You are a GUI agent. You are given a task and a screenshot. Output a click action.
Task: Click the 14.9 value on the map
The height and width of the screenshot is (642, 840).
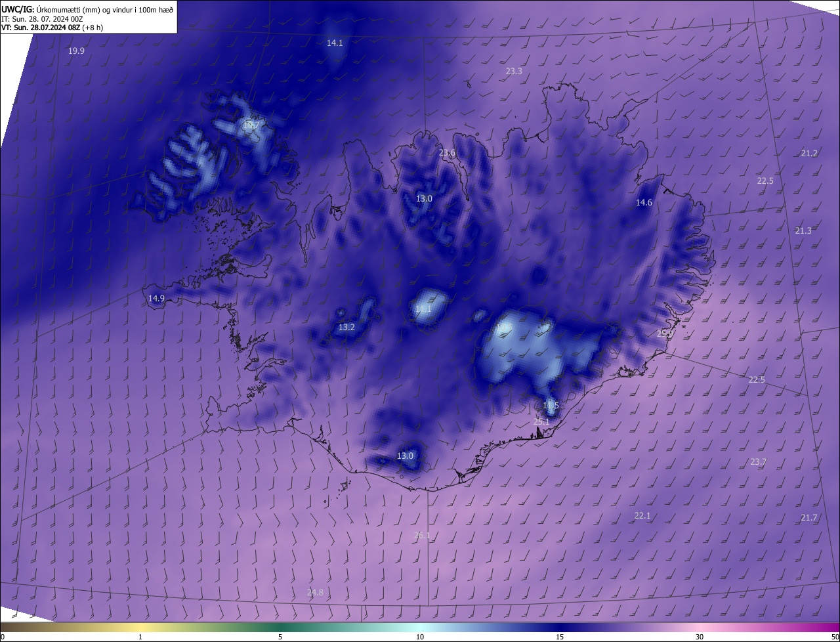pyautogui.click(x=156, y=298)
